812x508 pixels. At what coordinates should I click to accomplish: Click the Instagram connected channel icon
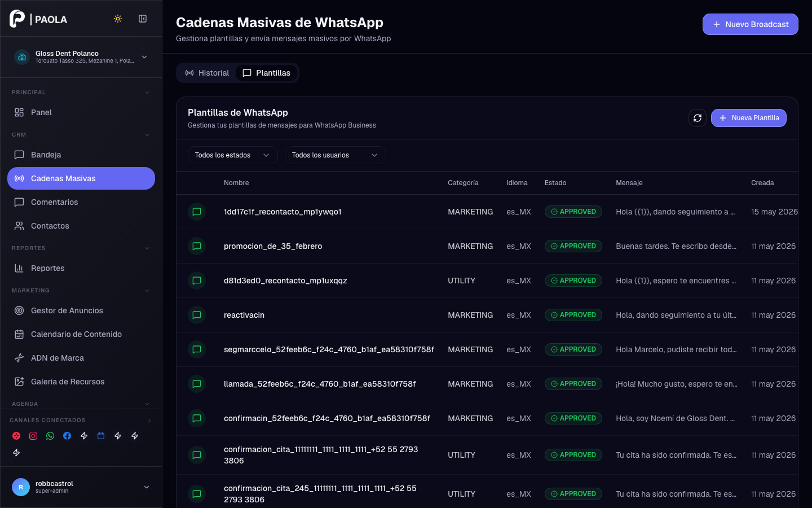[33, 436]
